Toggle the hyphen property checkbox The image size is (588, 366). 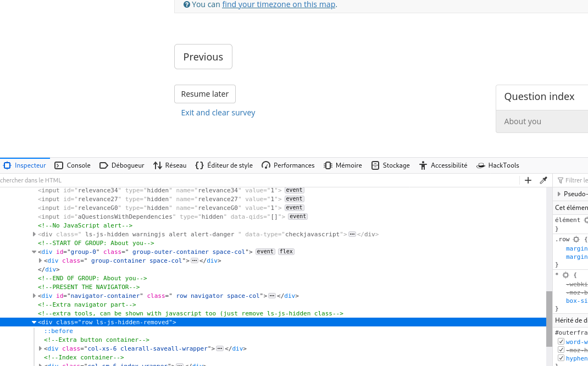point(561,358)
